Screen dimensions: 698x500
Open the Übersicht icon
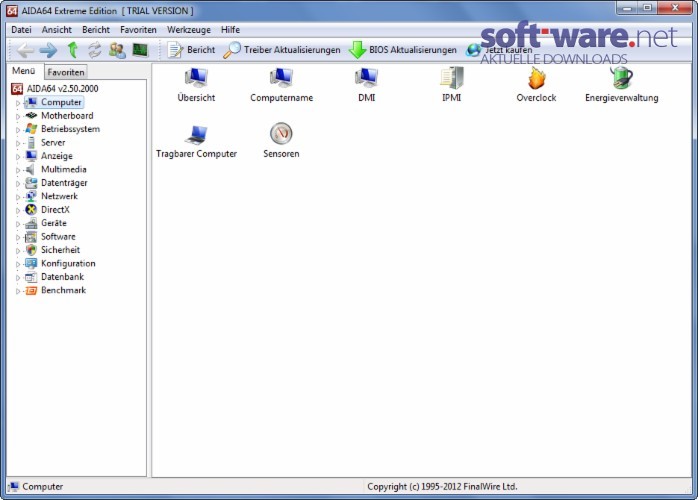click(196, 85)
